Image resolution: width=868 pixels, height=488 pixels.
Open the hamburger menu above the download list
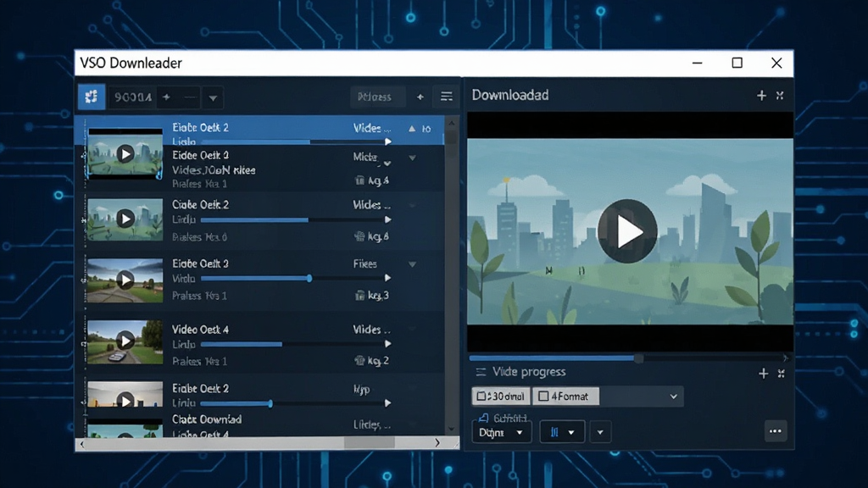(446, 97)
